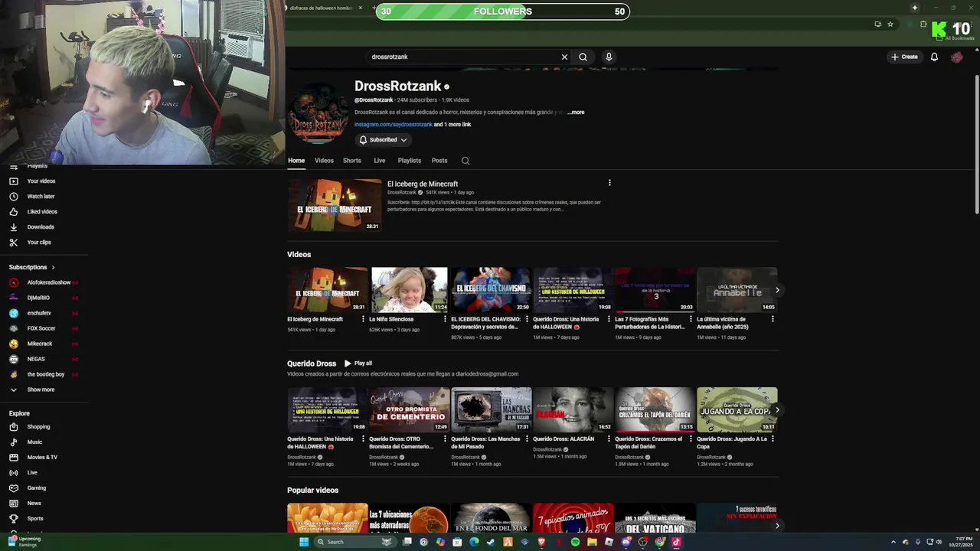This screenshot has width=980, height=551.
Task: Click the page vertical scrollbar
Action: (x=976, y=145)
